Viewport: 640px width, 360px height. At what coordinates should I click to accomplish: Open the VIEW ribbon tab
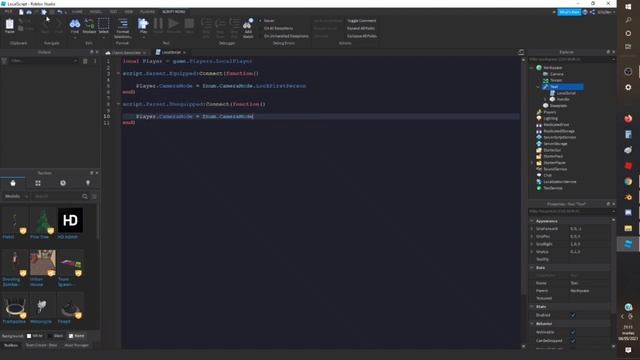point(129,12)
